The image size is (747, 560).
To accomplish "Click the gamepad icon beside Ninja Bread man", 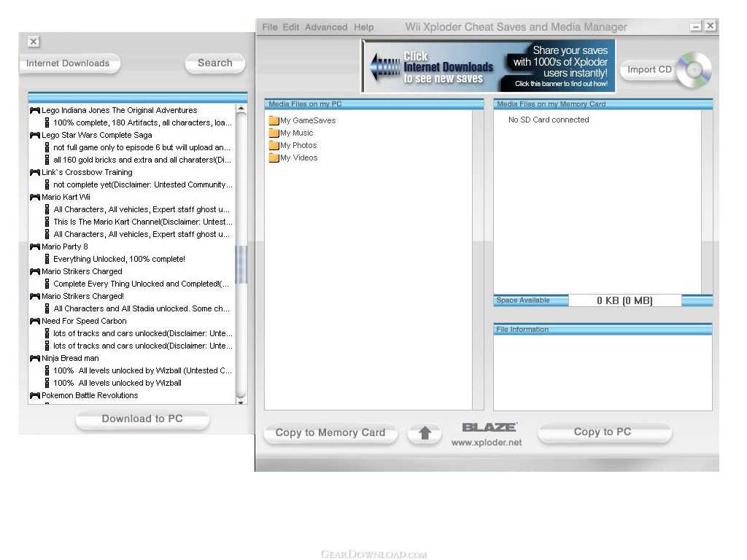I will click(x=35, y=358).
